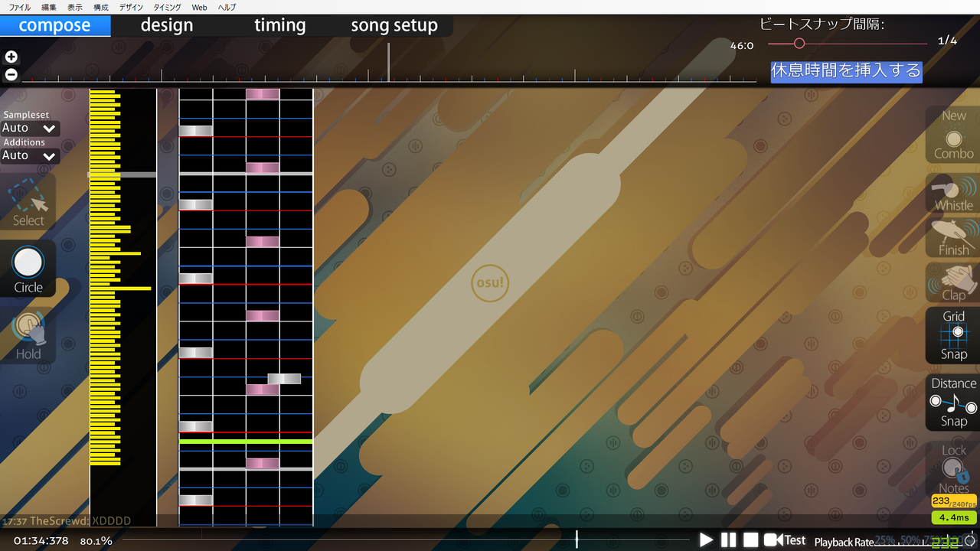The width and height of the screenshot is (980, 551).
Task: Switch to the song setup tab
Action: pyautogui.click(x=394, y=25)
